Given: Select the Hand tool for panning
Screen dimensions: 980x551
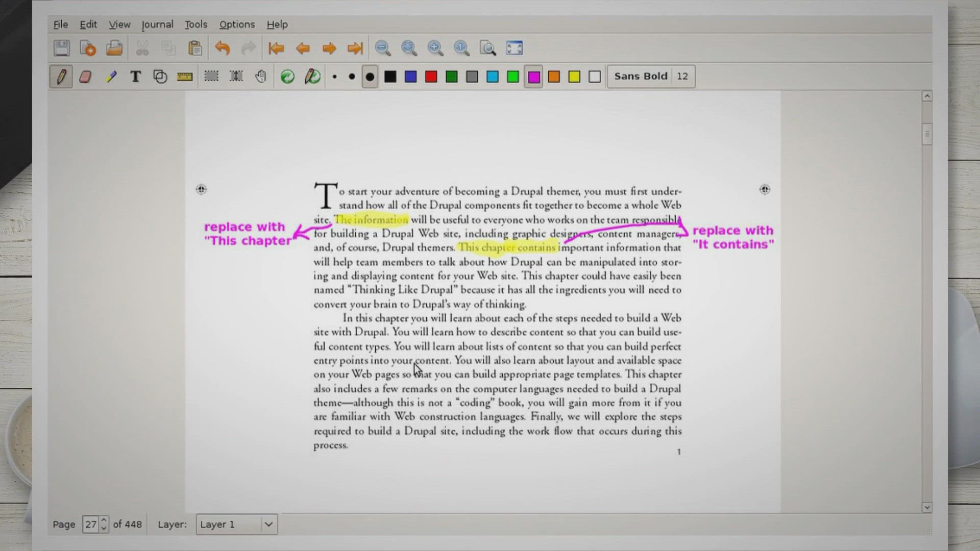Looking at the screenshot, I should [x=260, y=76].
